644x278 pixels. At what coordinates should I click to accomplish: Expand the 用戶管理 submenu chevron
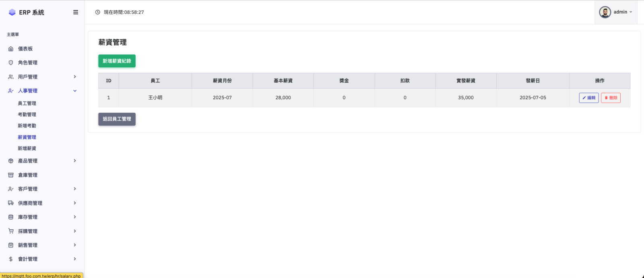[75, 77]
